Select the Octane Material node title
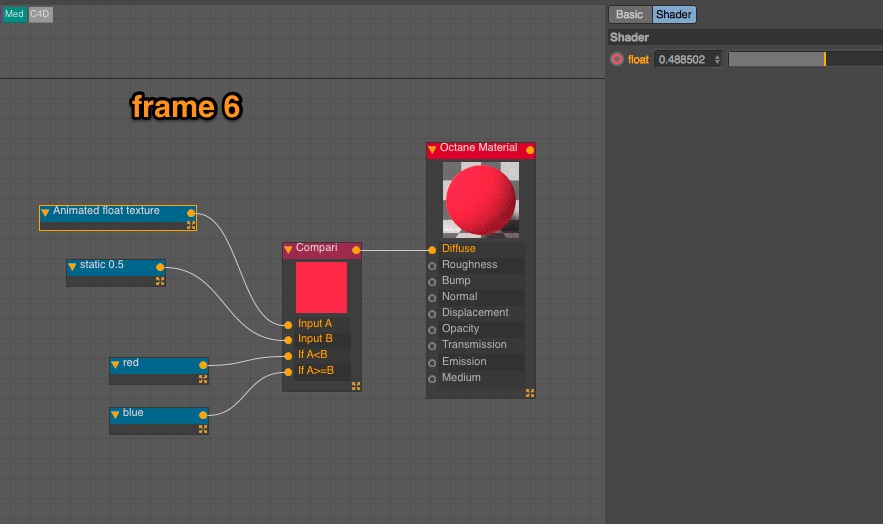 478,147
